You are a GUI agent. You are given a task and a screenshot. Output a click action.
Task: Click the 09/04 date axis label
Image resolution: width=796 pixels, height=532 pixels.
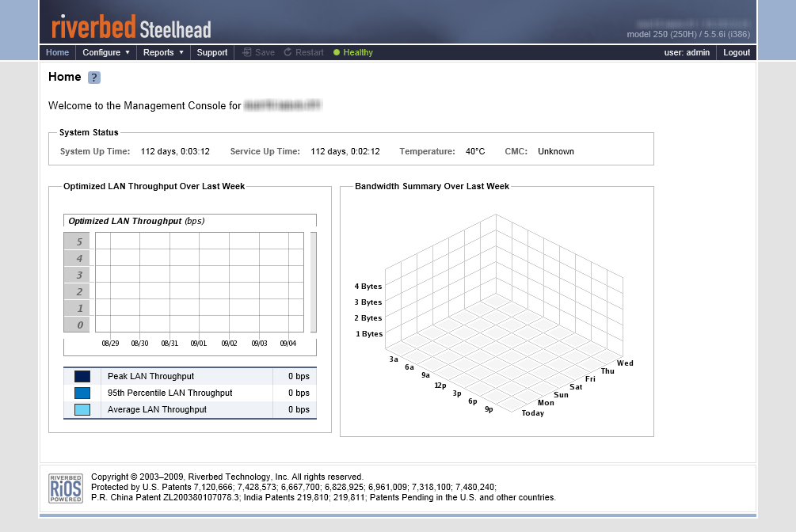pos(288,343)
